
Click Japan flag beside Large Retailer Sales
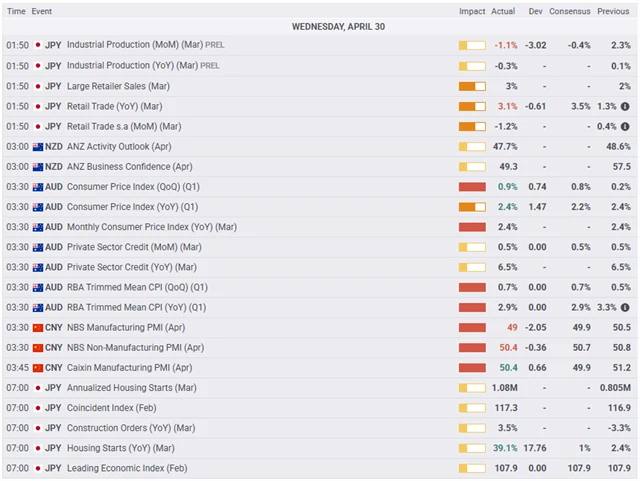[x=38, y=86]
